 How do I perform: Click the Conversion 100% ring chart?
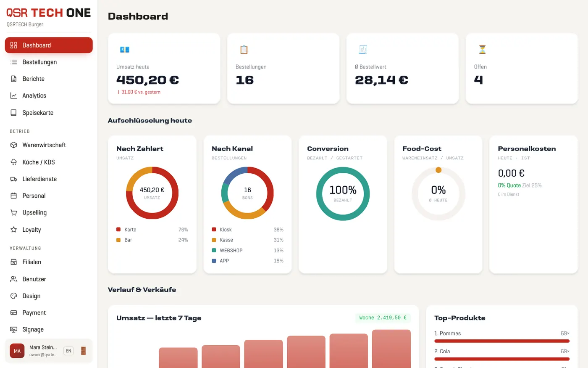343,194
